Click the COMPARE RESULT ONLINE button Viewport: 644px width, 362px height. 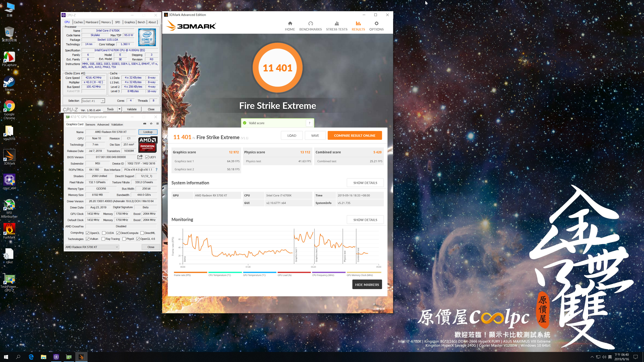(x=355, y=135)
